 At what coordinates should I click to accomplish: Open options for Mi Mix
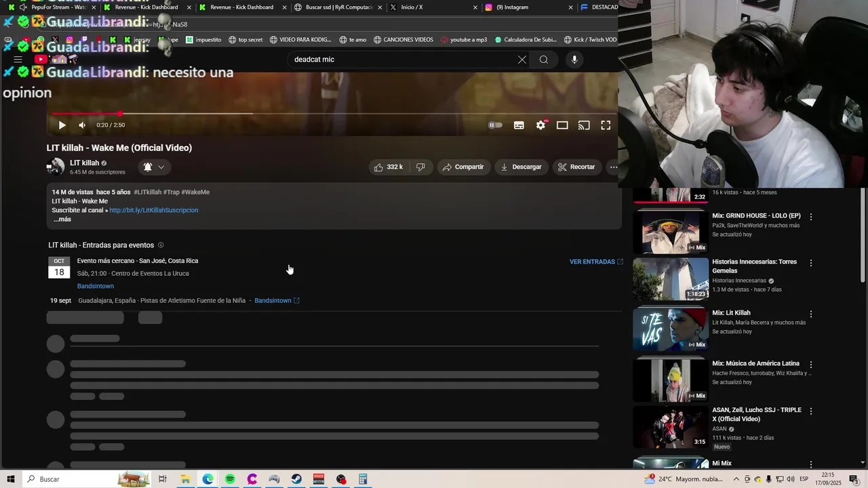(x=811, y=464)
